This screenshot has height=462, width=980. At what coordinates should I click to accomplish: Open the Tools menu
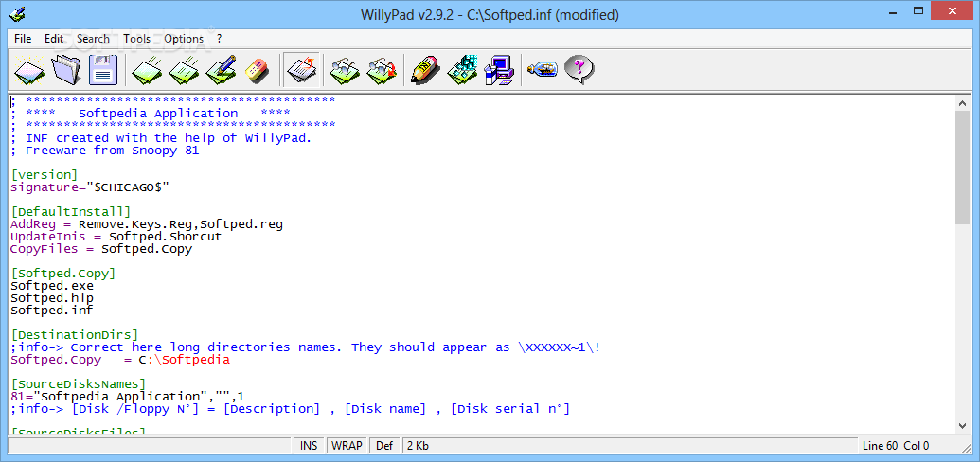tap(136, 39)
